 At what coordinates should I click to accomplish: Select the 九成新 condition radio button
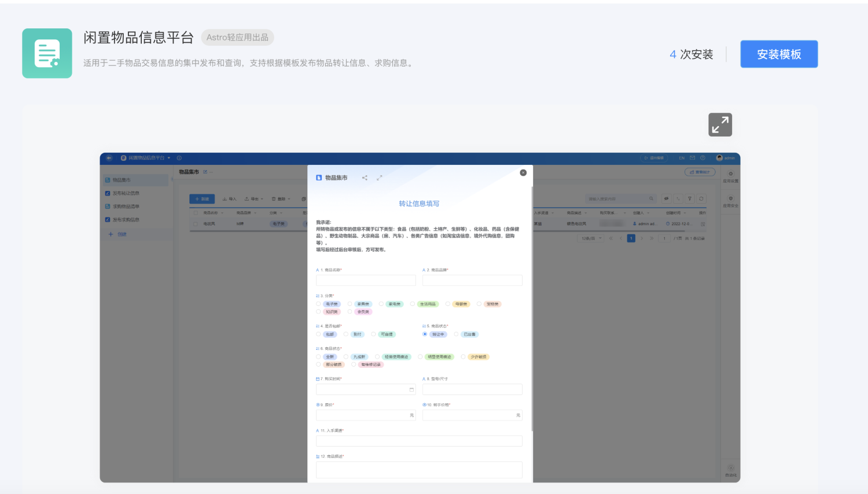346,357
